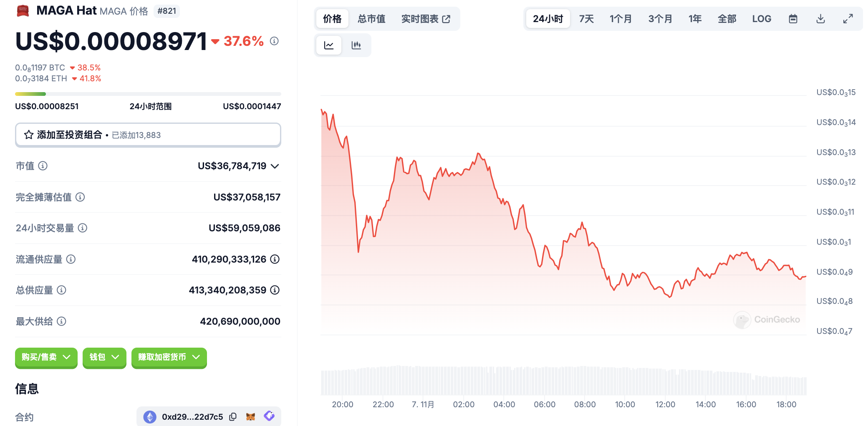
Task: Add token to MetaMask via fox icon
Action: tap(250, 416)
